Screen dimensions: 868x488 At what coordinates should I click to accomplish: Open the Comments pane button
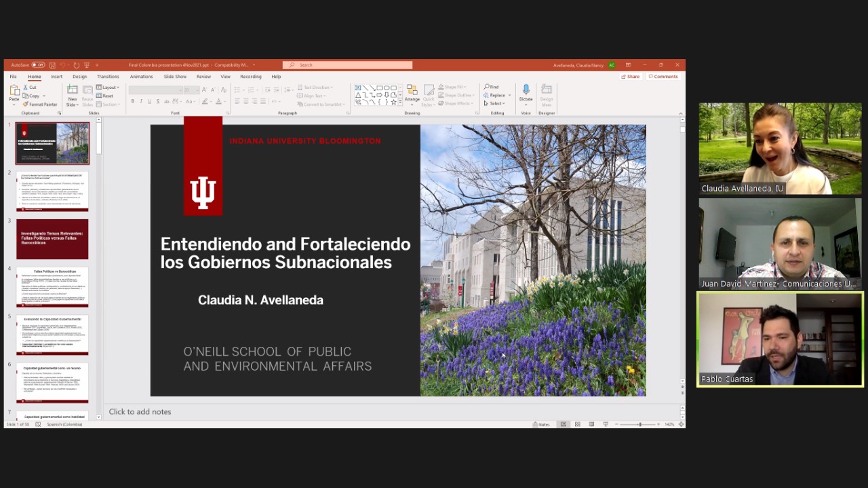point(663,77)
